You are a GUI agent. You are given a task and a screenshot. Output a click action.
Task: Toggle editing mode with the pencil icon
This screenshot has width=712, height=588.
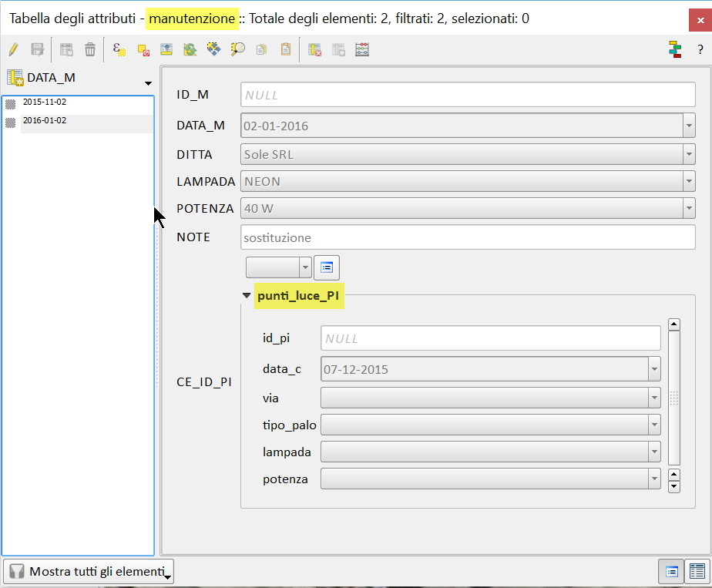point(13,50)
